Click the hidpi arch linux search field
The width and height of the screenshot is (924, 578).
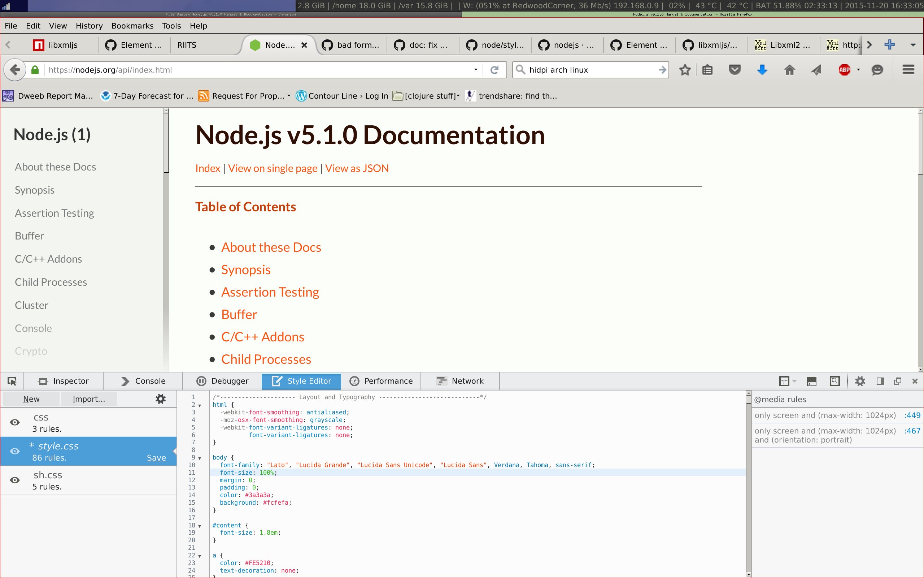(x=591, y=70)
